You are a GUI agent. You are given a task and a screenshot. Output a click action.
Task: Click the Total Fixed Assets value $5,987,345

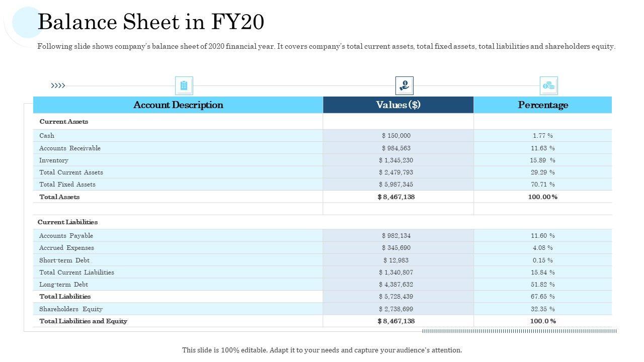coord(396,185)
